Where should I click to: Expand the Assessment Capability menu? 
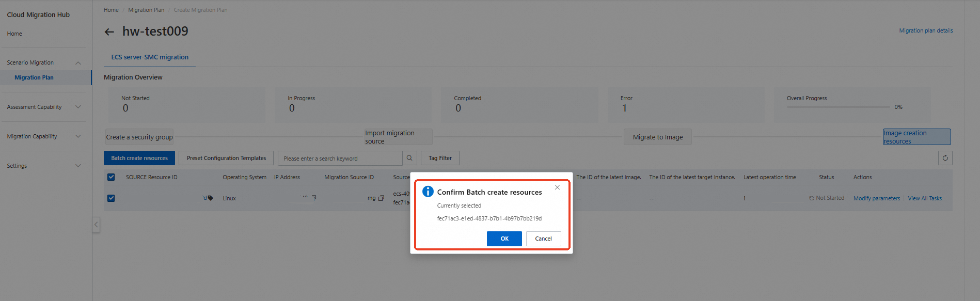[78, 107]
